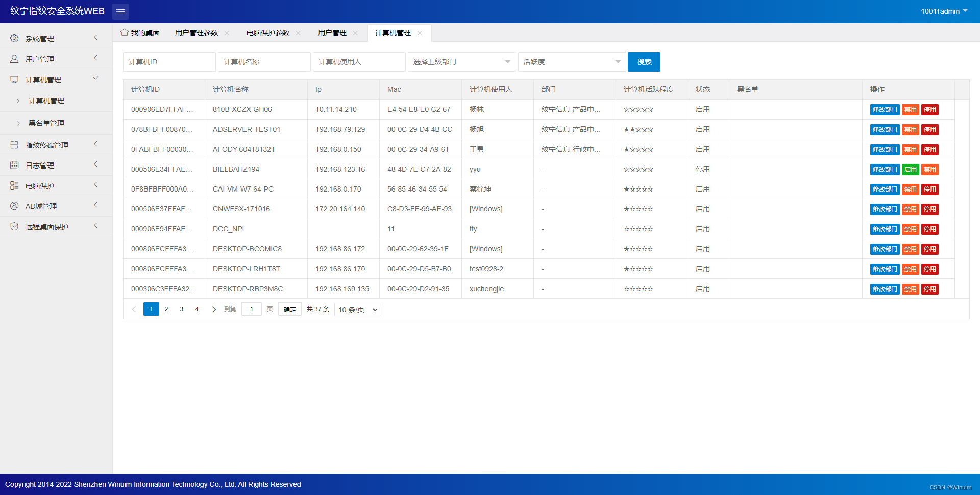Expand the 远程桌面保护 chevron
The height and width of the screenshot is (495, 980).
click(x=95, y=226)
